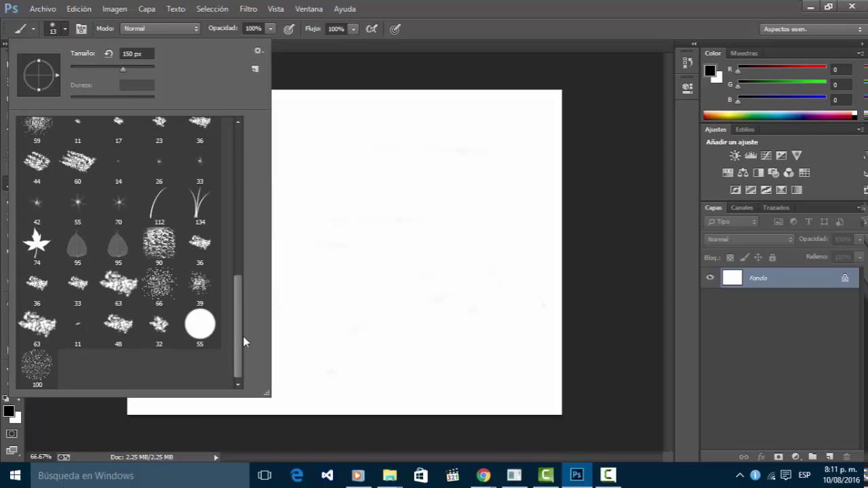Open the Aspectos esen. workspace dropdown
The image size is (868, 488).
pyautogui.click(x=812, y=29)
